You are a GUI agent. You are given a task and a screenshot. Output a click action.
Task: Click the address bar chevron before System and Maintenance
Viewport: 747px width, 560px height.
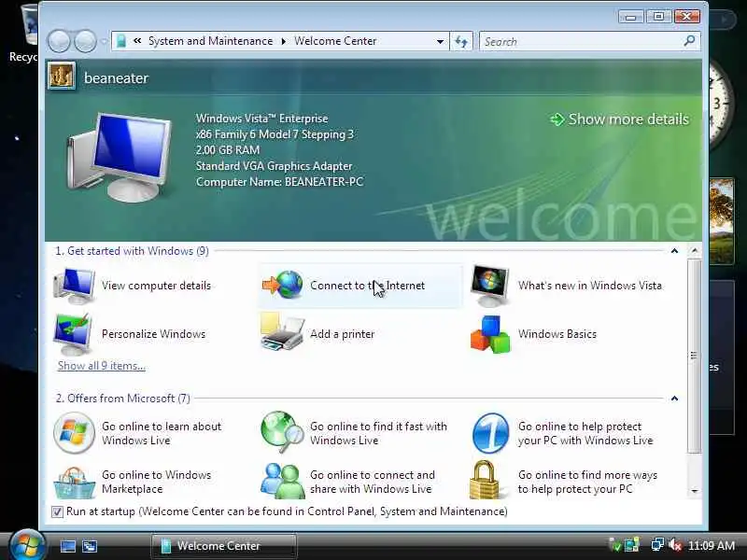137,41
